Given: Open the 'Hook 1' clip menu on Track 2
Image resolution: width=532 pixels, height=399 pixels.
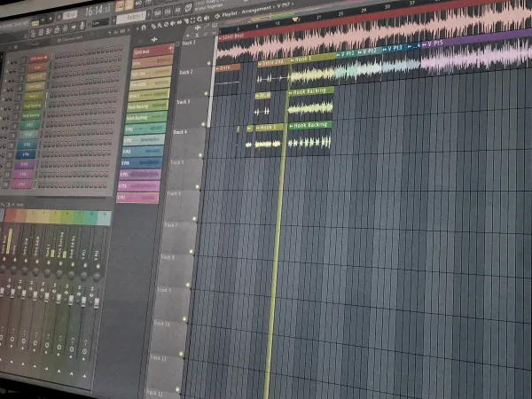Looking at the screenshot, I should (292, 60).
